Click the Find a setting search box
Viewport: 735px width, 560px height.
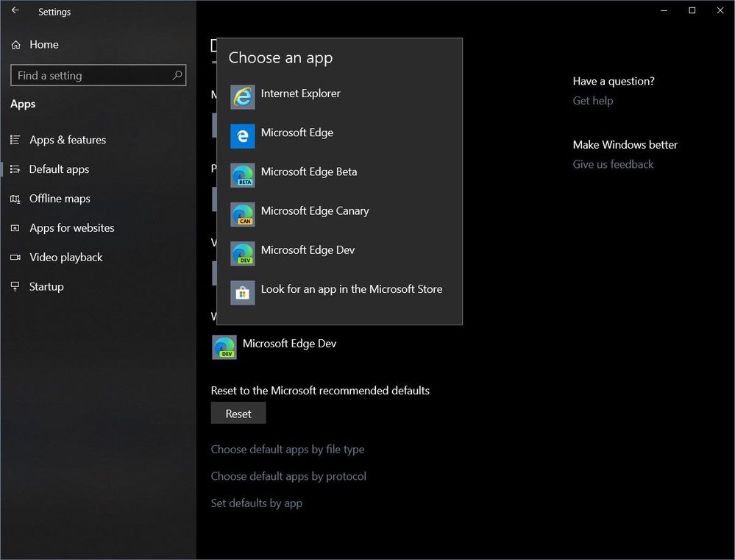tap(99, 75)
